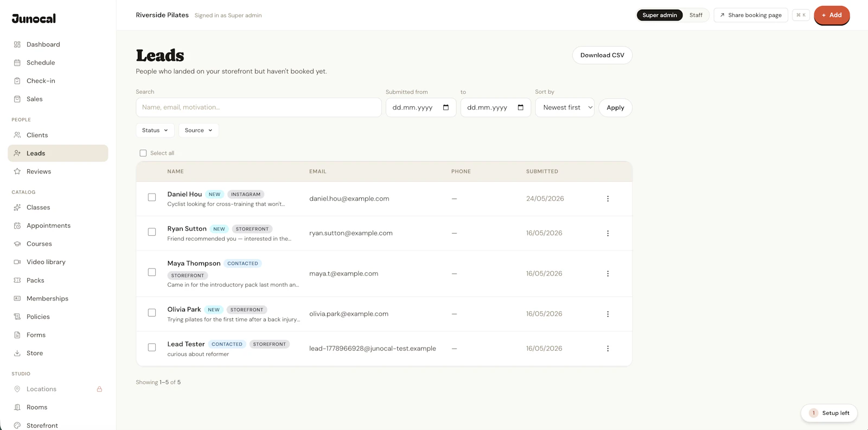Viewport: 868px width, 430px height.
Task: Click the Policies scroll icon
Action: [x=17, y=317]
